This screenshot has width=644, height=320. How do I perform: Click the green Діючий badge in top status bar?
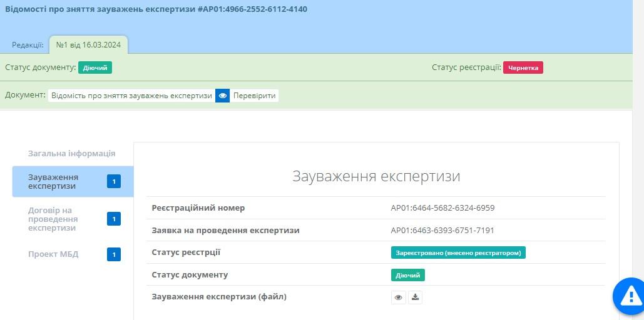[95, 67]
